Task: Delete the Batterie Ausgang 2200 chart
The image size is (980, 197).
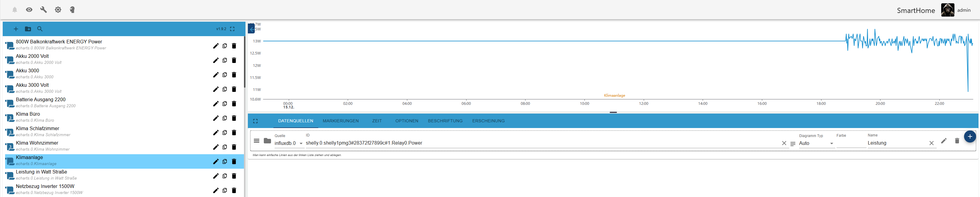Action: click(x=234, y=104)
